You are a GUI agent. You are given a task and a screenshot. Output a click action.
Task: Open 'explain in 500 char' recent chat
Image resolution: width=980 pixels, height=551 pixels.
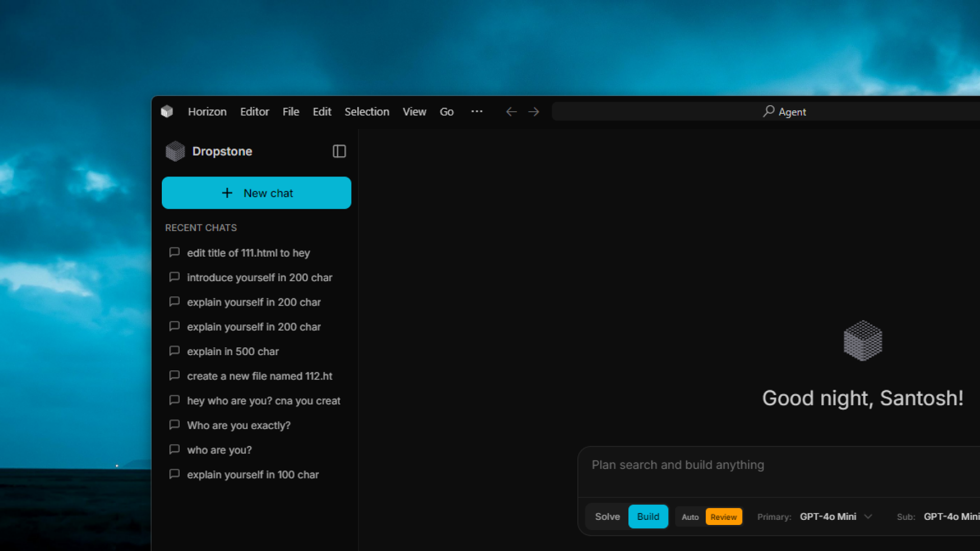point(233,352)
